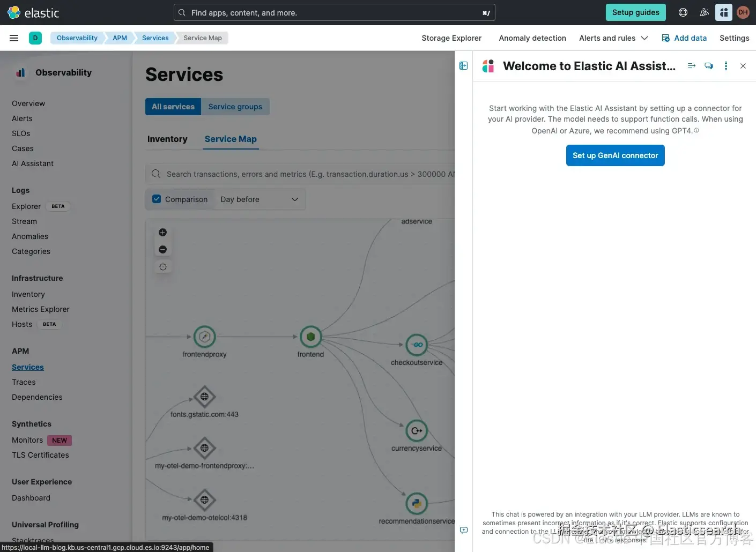Select the frontend service node
The height and width of the screenshot is (552, 756).
point(311,337)
